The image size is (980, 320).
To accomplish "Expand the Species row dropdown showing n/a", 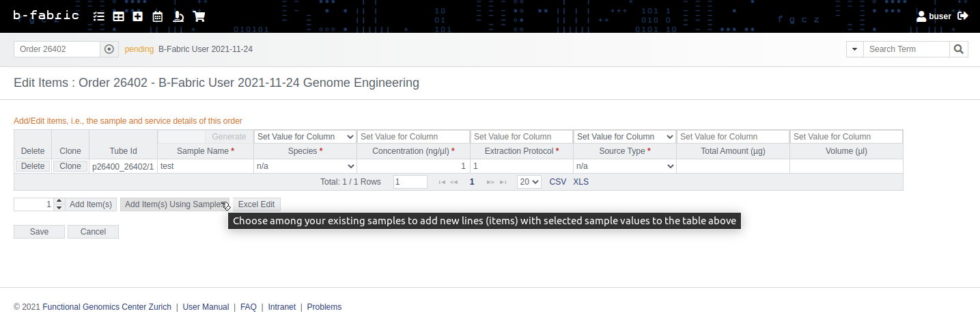I will click(305, 166).
